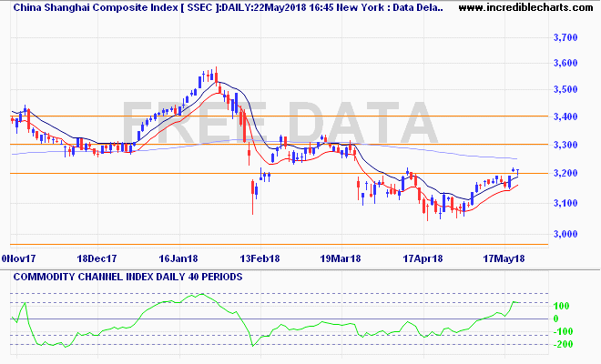The width and height of the screenshot is (601, 364).
Task: Click the 17Apr18 date label
Action: [x=423, y=258]
